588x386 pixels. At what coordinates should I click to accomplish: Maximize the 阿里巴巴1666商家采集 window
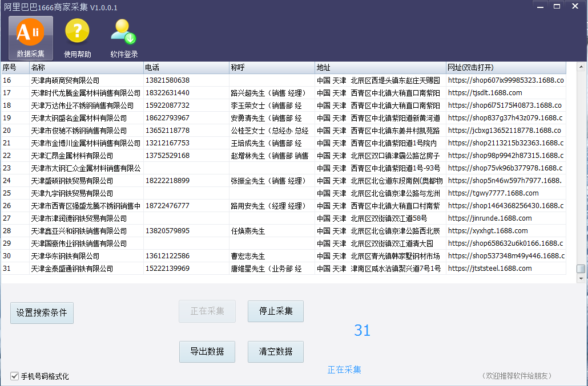click(557, 6)
